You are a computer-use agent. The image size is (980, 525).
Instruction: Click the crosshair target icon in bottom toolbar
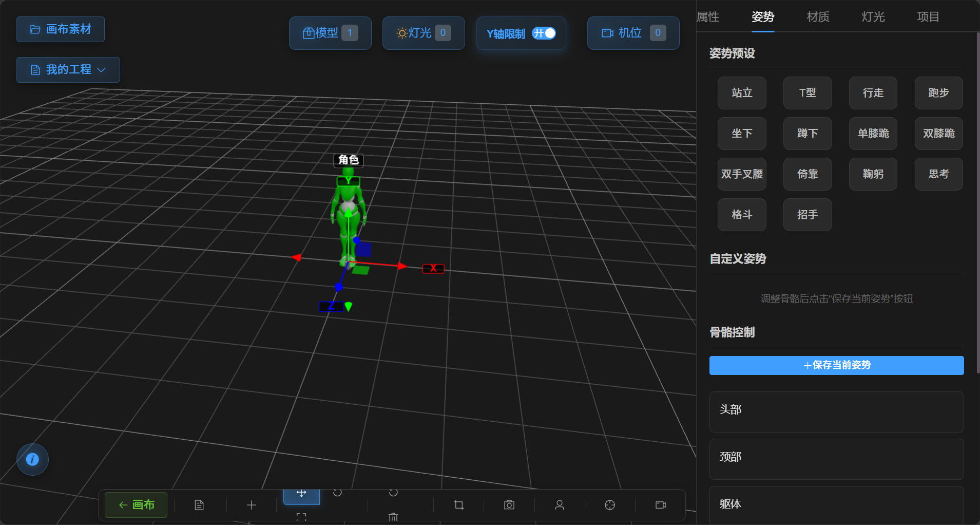point(610,505)
